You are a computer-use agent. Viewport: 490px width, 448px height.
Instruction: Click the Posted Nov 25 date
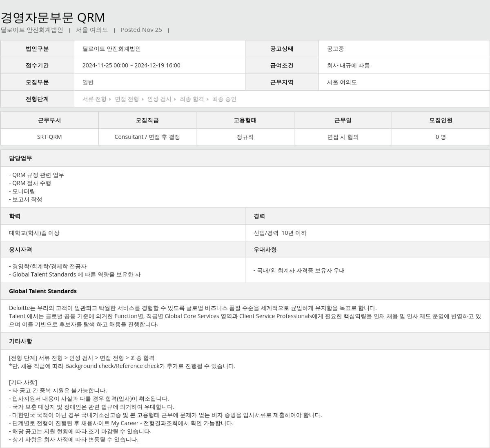[141, 30]
